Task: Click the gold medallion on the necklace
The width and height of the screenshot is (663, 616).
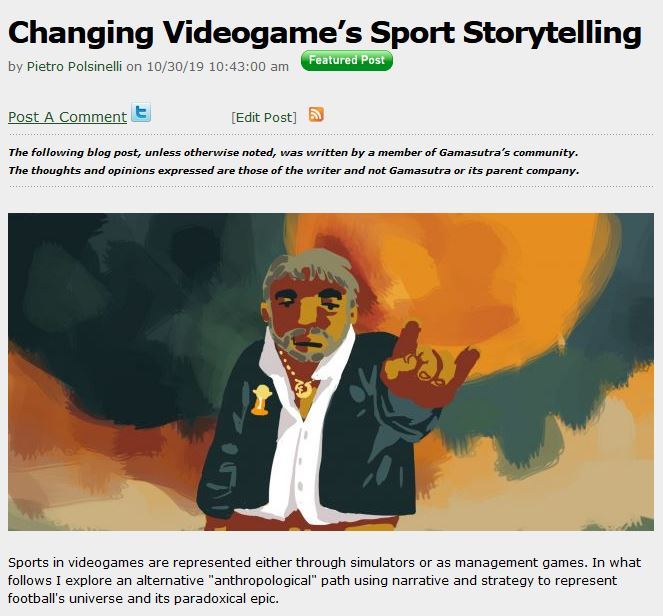Action: (x=304, y=389)
